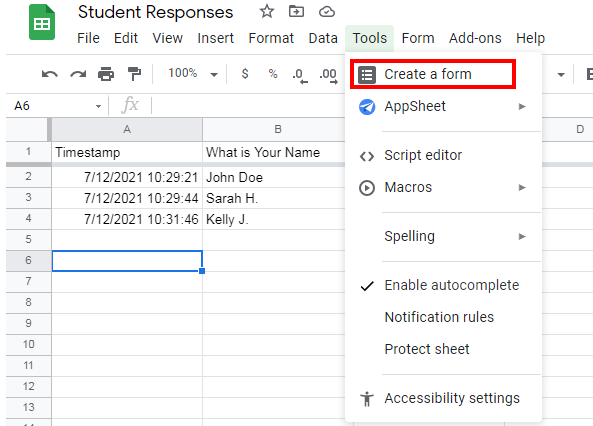The image size is (593, 426).
Task: Click the Accessibility person icon
Action: 367,399
